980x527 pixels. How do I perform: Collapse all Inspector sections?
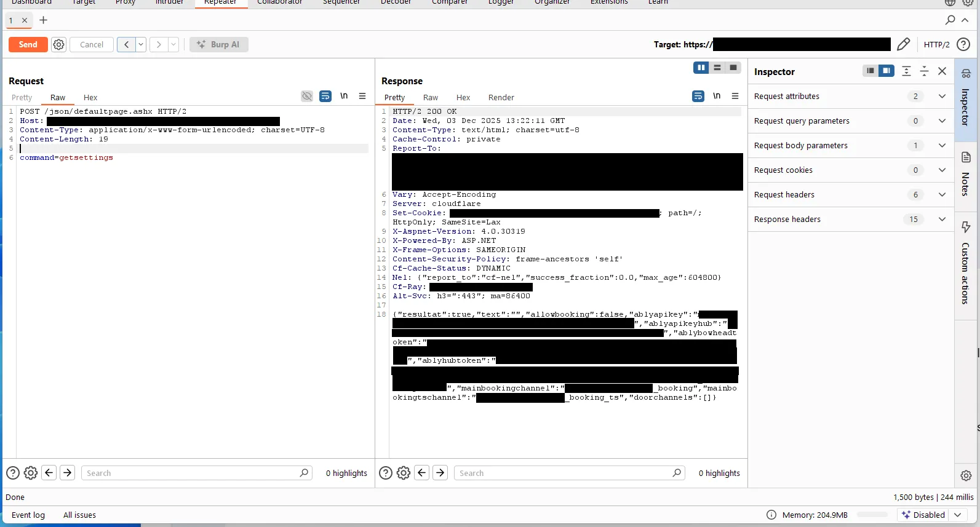coord(924,71)
